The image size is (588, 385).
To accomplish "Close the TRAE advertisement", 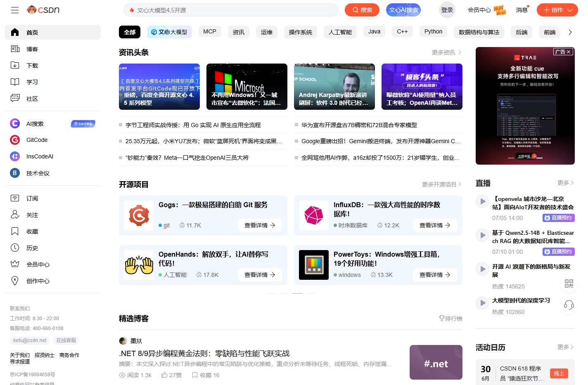I will (569, 52).
